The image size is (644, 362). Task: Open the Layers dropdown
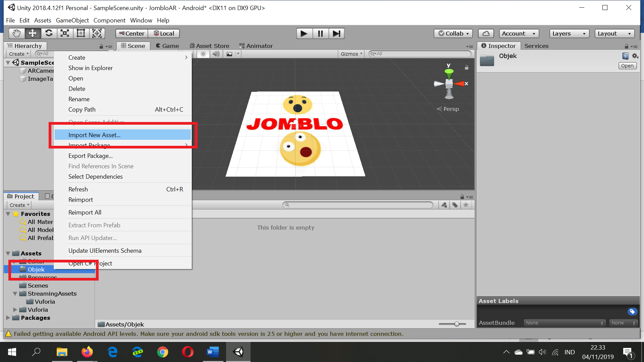(569, 34)
